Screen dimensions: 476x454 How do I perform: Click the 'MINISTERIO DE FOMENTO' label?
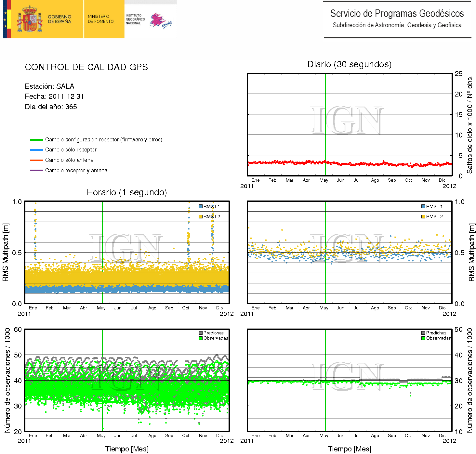tap(100, 19)
